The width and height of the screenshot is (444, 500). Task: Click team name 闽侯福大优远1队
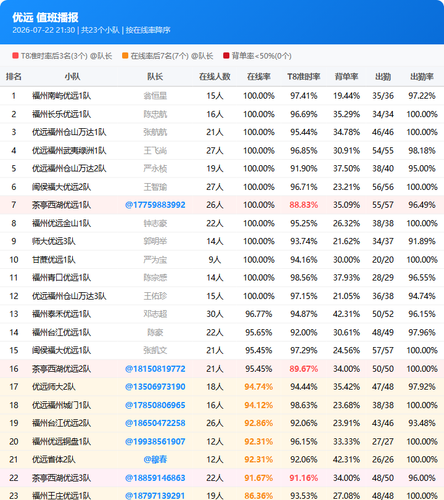[61, 350]
